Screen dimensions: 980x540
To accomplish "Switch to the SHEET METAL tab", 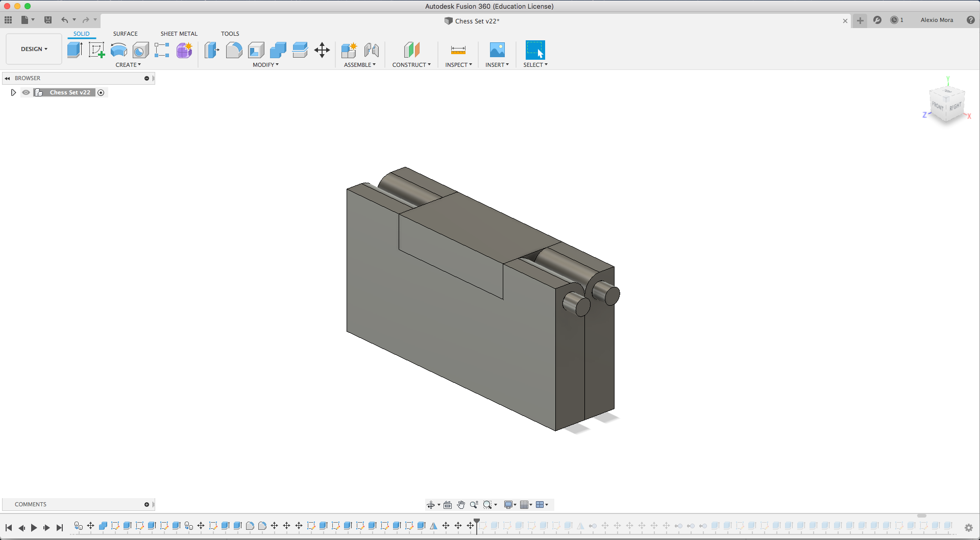I will coord(179,34).
